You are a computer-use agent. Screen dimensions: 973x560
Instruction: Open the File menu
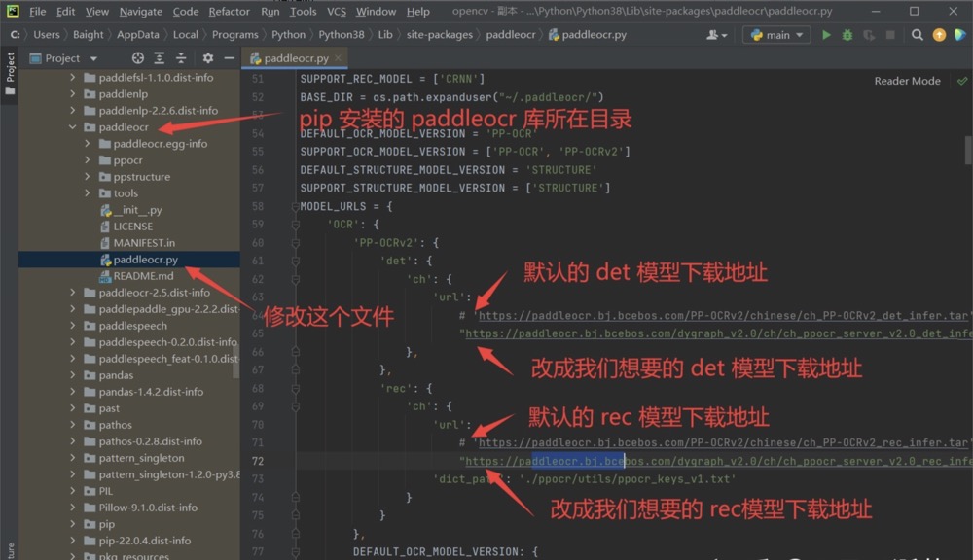(37, 11)
